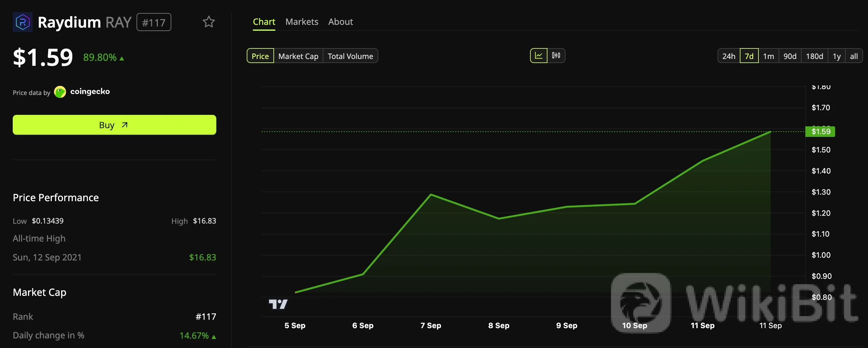
Task: Click the Raydium logo icon
Action: [x=23, y=22]
